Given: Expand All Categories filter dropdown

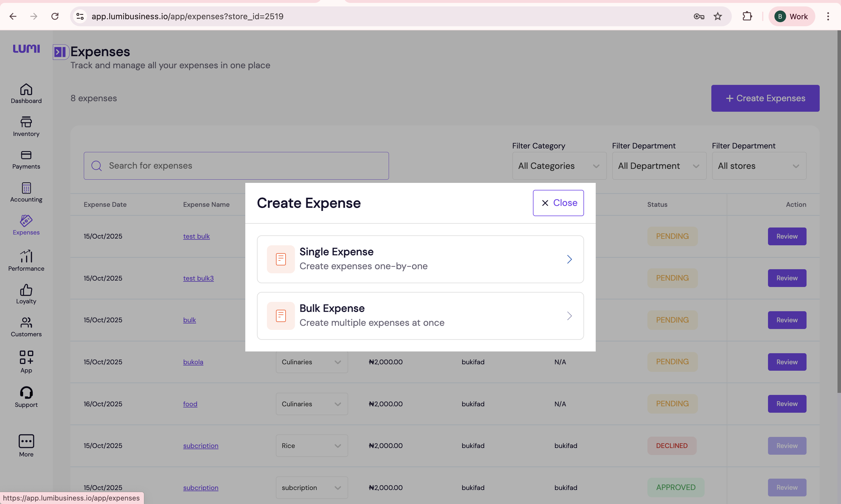Looking at the screenshot, I should (559, 166).
